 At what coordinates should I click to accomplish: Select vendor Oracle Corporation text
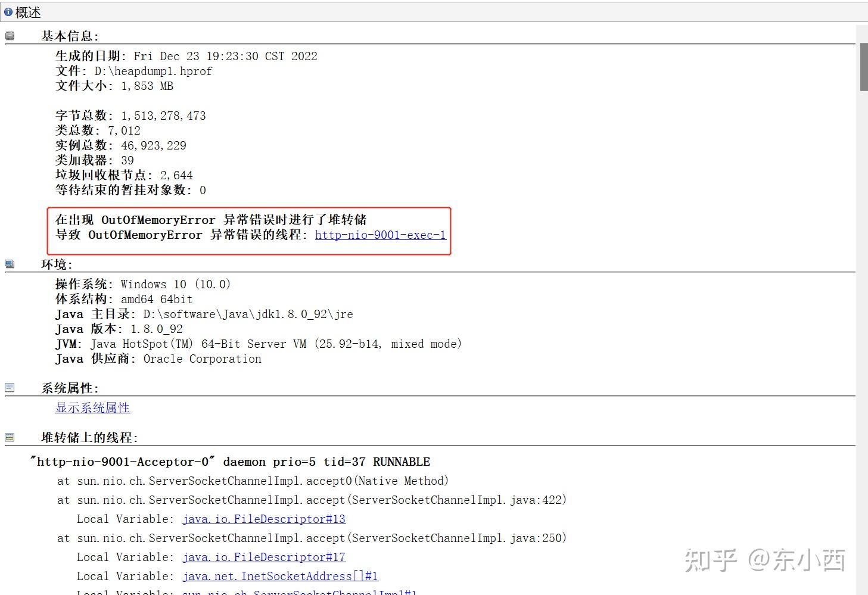(202, 359)
